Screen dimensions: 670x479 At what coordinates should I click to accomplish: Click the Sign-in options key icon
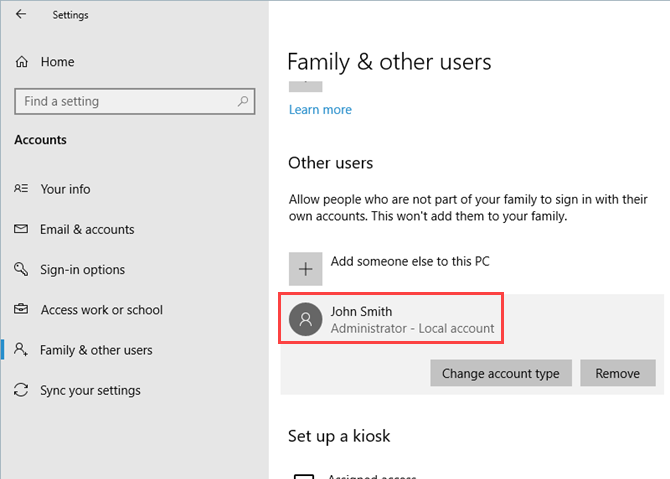click(x=21, y=270)
